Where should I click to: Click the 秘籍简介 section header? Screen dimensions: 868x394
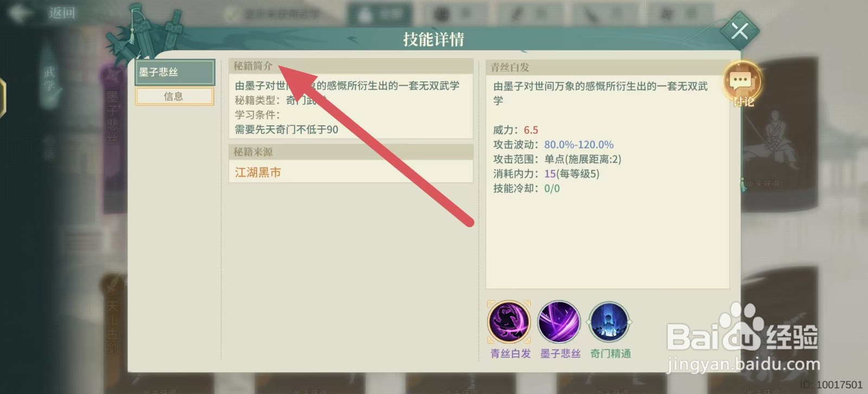click(x=253, y=66)
